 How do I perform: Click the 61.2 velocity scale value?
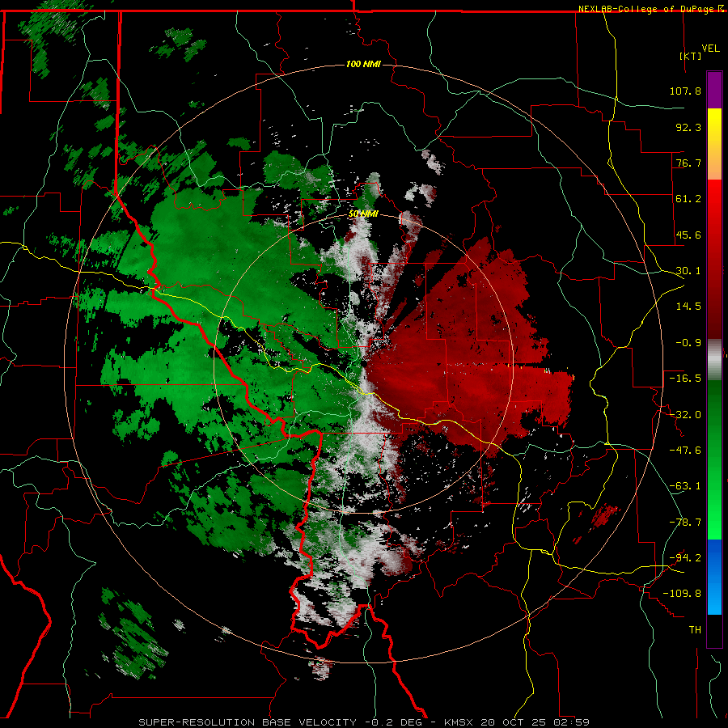click(688, 199)
